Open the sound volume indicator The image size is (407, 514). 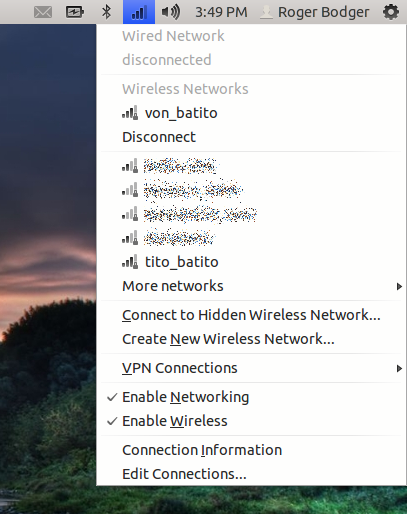click(x=171, y=12)
